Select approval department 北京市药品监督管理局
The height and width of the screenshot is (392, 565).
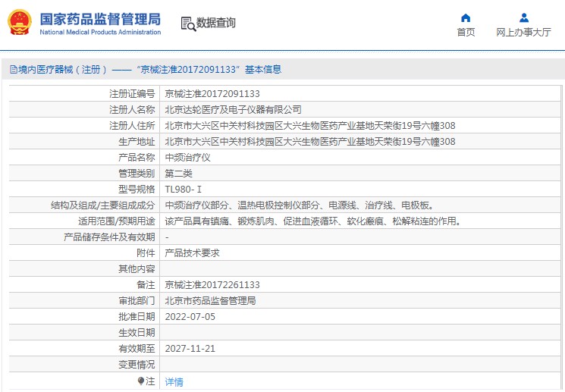click(x=210, y=301)
